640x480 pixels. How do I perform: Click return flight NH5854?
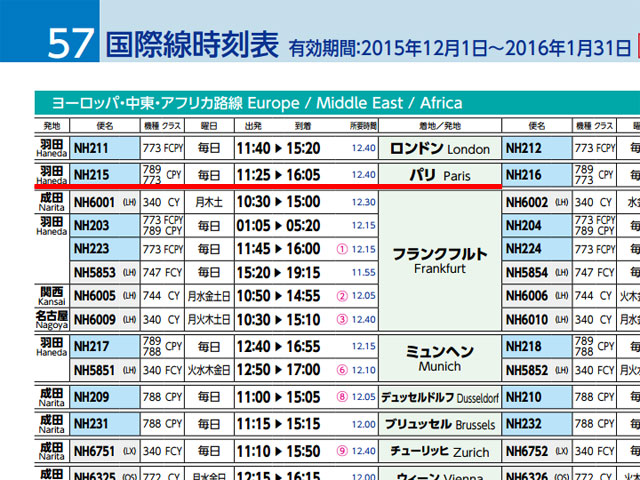[x=527, y=272]
